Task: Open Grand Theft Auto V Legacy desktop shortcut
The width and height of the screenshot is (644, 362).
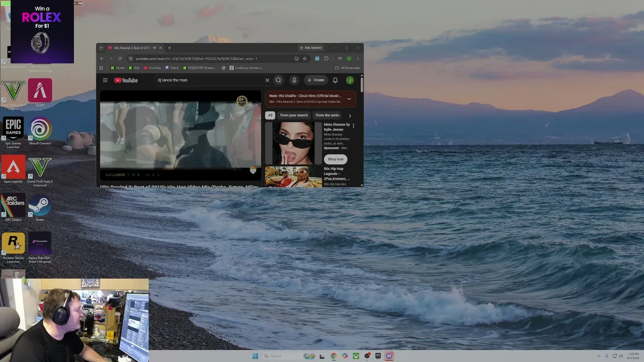Action: 13,94
